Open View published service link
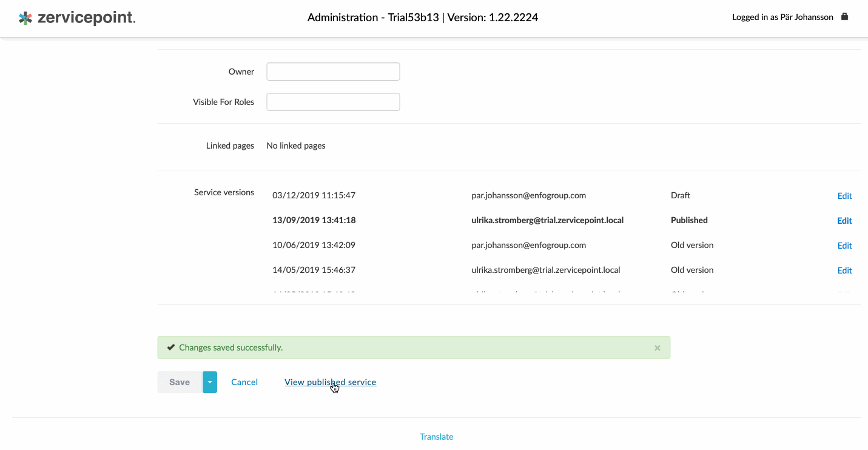This screenshot has height=450, width=868. (330, 382)
